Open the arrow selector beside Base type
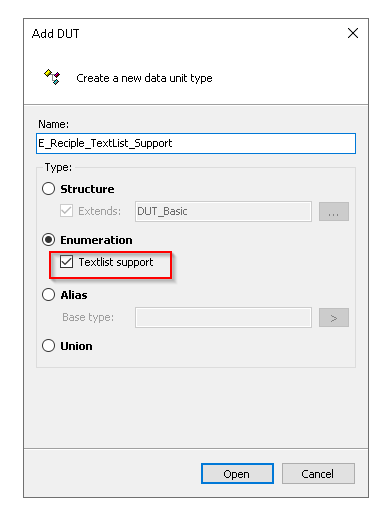 pos(334,317)
